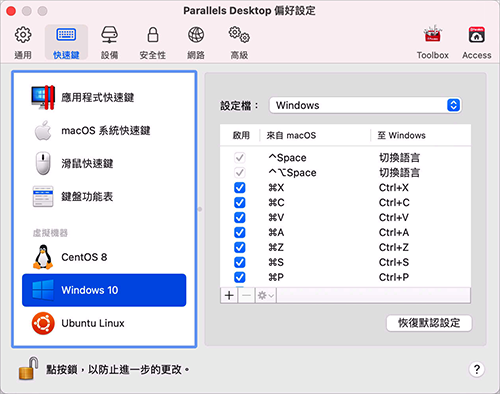Click the 點按鎖，以防止進一步的更改 text
500x394 pixels.
118,369
